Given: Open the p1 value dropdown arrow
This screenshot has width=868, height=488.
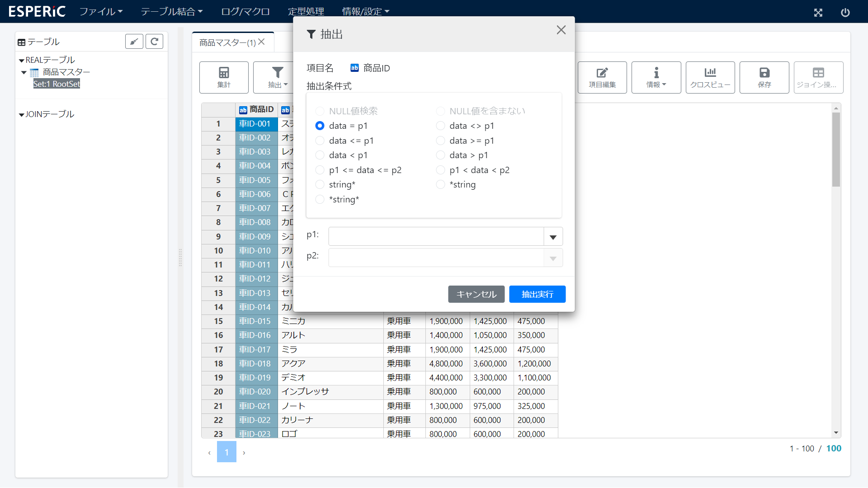Looking at the screenshot, I should coord(552,237).
